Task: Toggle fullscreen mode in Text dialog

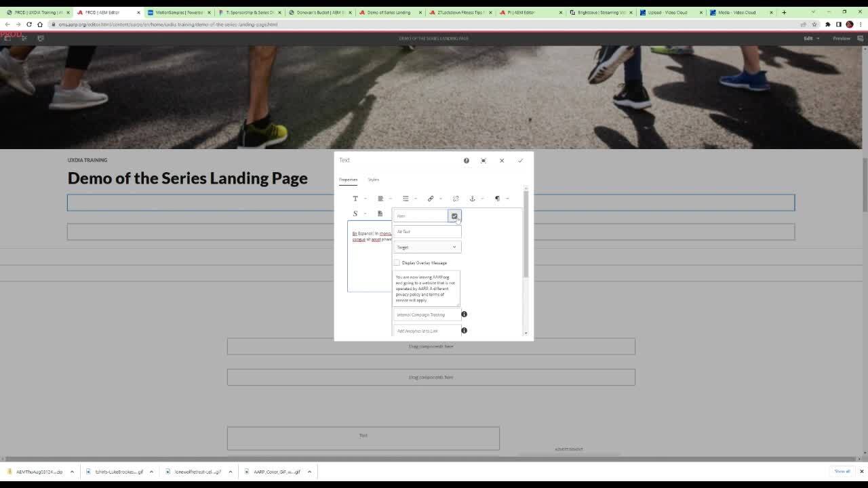Action: 484,161
